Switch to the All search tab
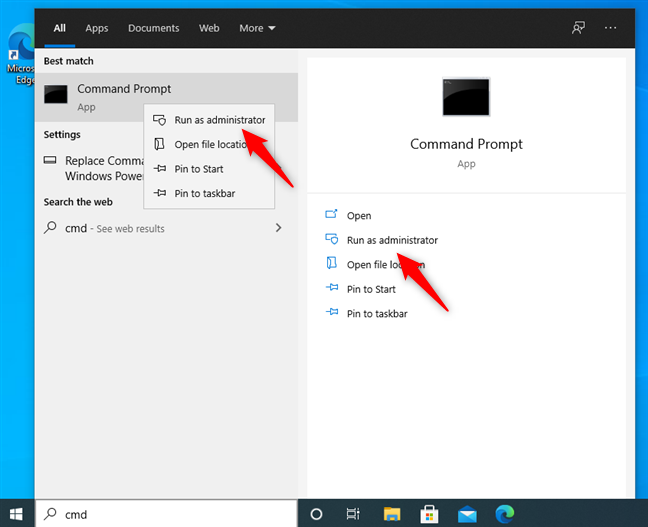 pyautogui.click(x=60, y=28)
